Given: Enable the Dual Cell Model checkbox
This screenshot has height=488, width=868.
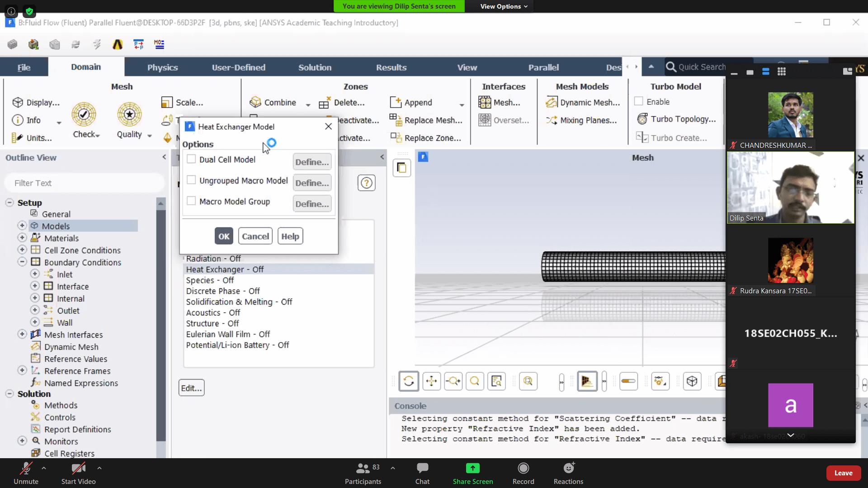Looking at the screenshot, I should click(x=191, y=159).
